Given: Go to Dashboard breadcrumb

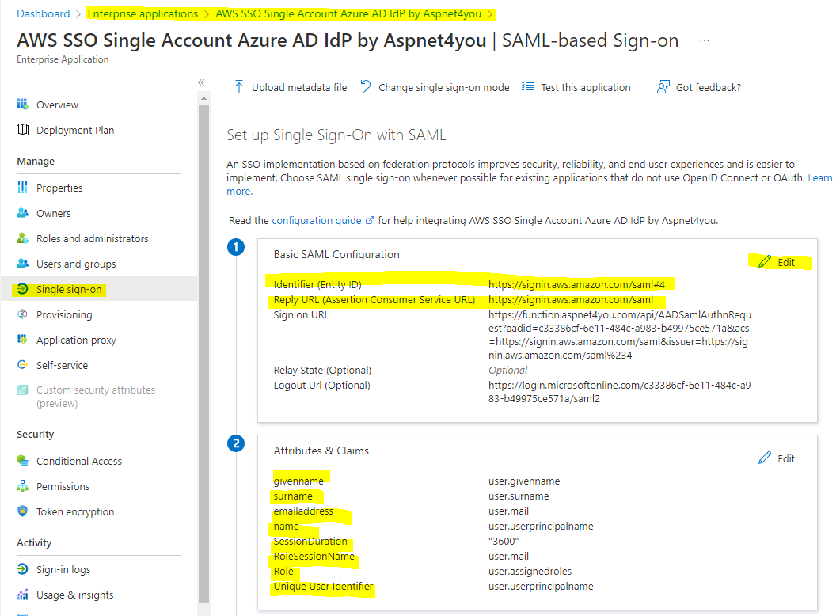Looking at the screenshot, I should pyautogui.click(x=44, y=14).
